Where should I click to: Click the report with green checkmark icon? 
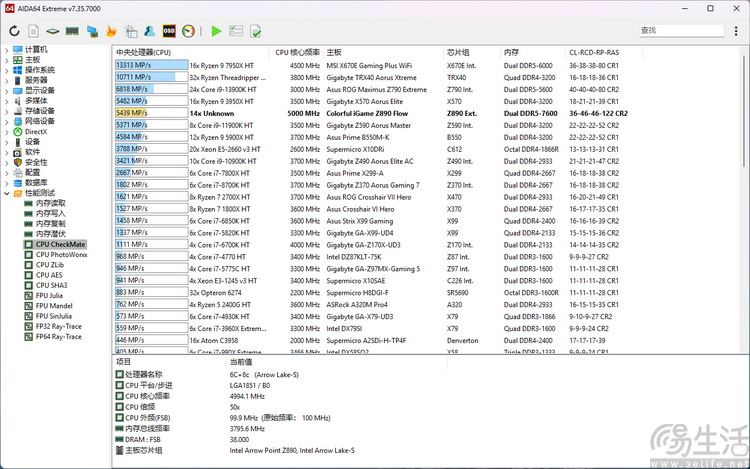(x=255, y=32)
